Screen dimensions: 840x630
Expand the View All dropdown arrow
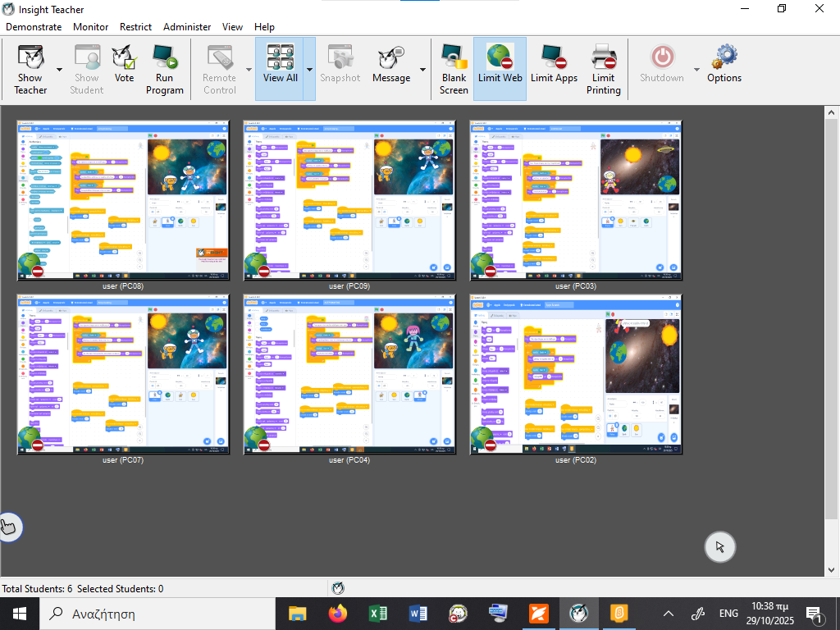[309, 70]
